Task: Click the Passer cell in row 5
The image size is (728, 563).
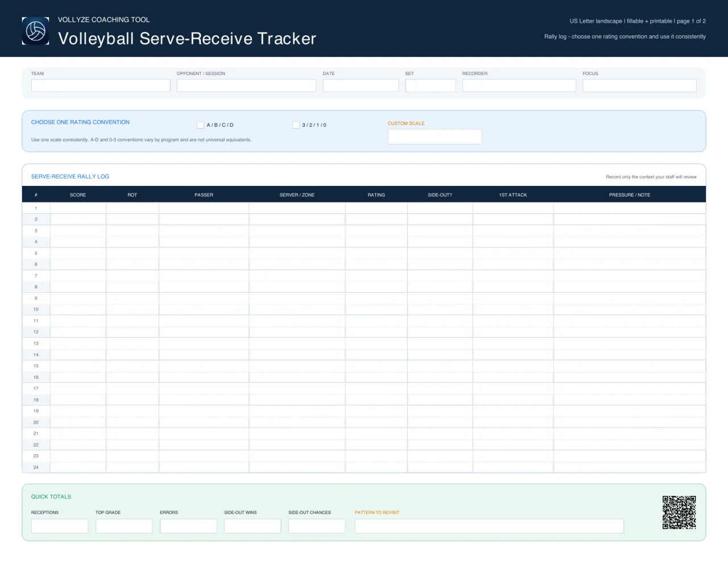Action: pyautogui.click(x=204, y=253)
